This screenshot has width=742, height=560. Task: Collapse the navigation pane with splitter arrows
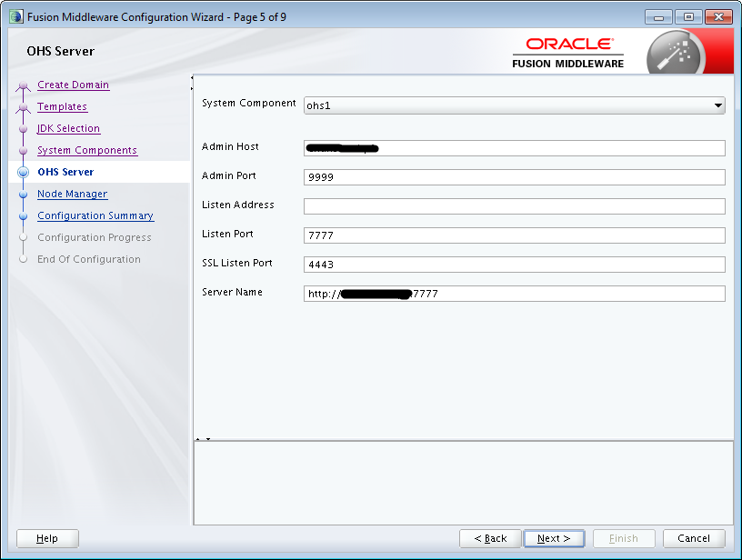tap(192, 83)
